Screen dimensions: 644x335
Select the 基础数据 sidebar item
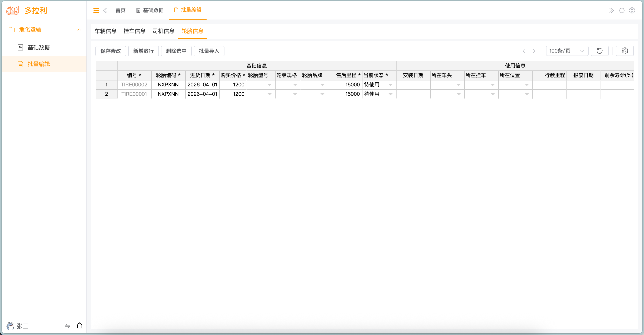(39, 47)
